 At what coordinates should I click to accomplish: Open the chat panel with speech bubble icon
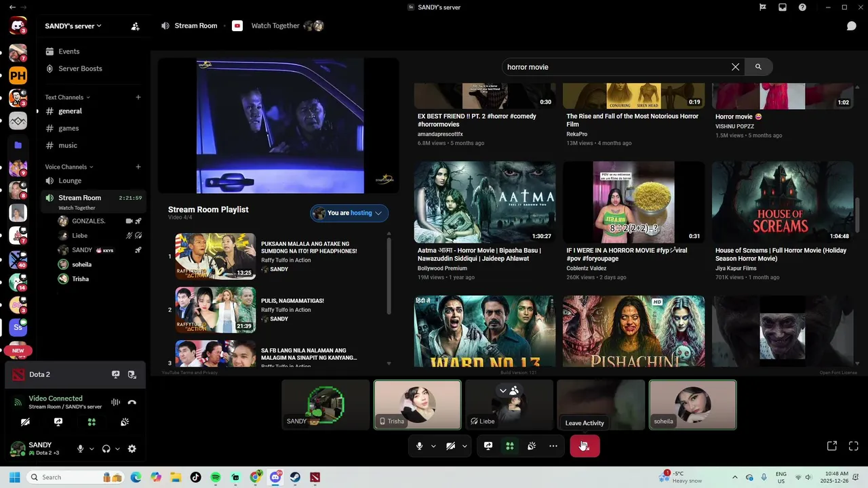[x=851, y=26]
